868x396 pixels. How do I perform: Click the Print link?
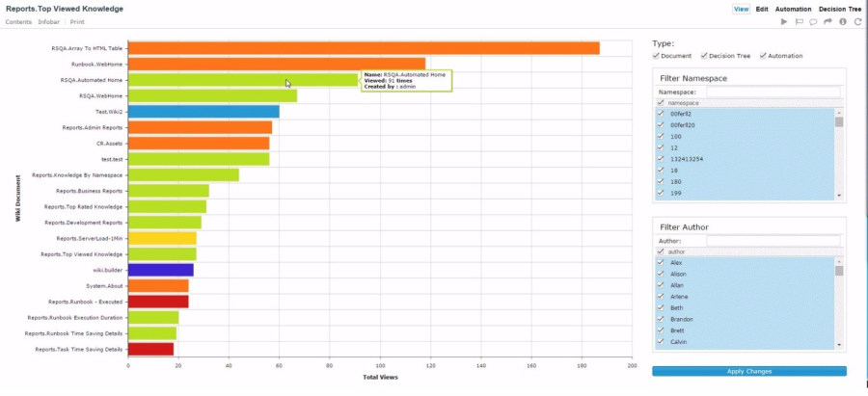(x=77, y=21)
